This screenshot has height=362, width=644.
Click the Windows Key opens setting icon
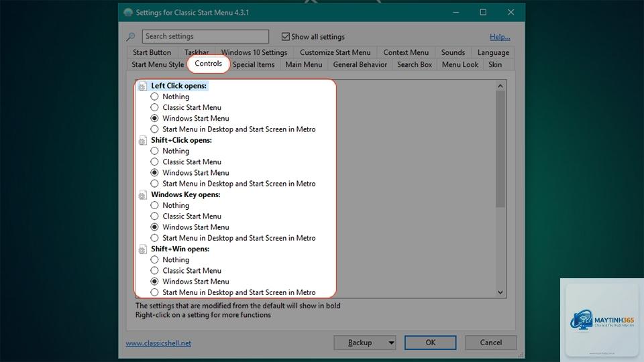pyautogui.click(x=142, y=195)
